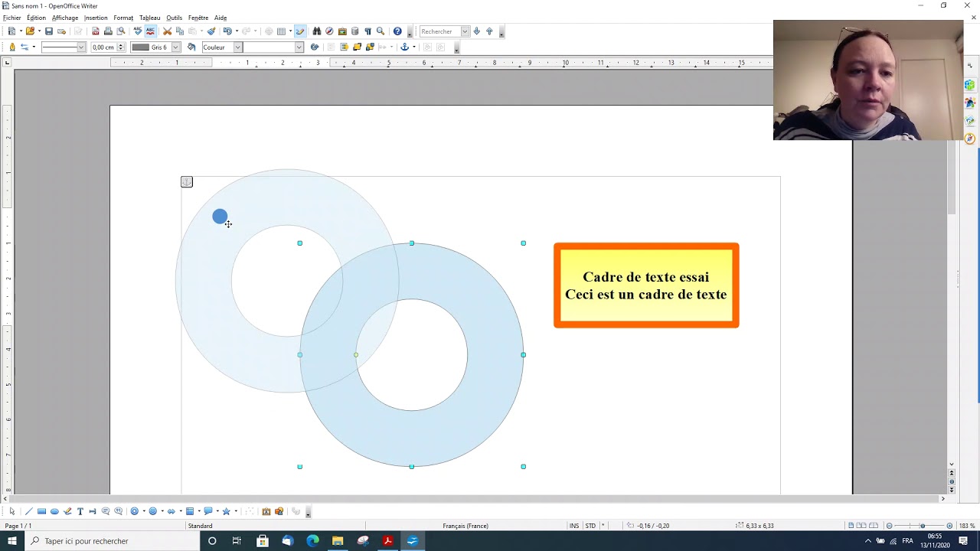Screen dimensions: 980x551
Task: Open the Gallery icon
Action: coord(342,31)
